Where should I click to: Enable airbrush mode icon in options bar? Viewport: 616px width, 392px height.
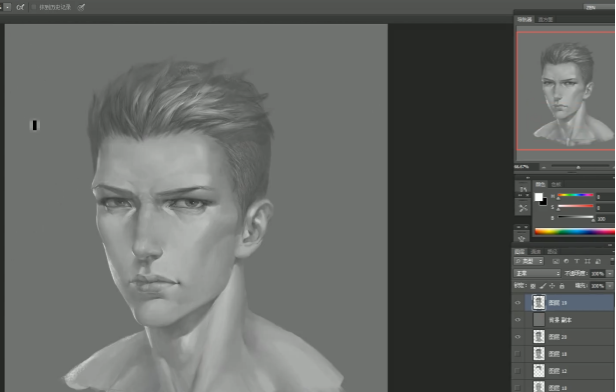20,7
